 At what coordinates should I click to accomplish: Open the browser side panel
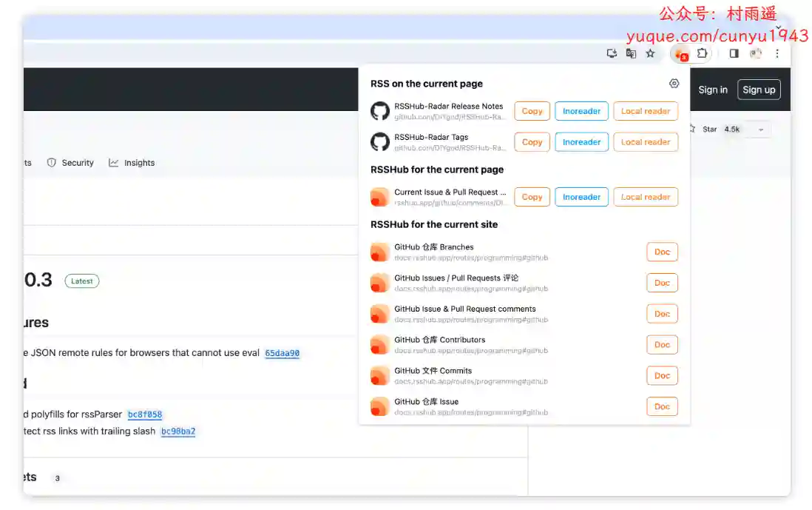(734, 53)
